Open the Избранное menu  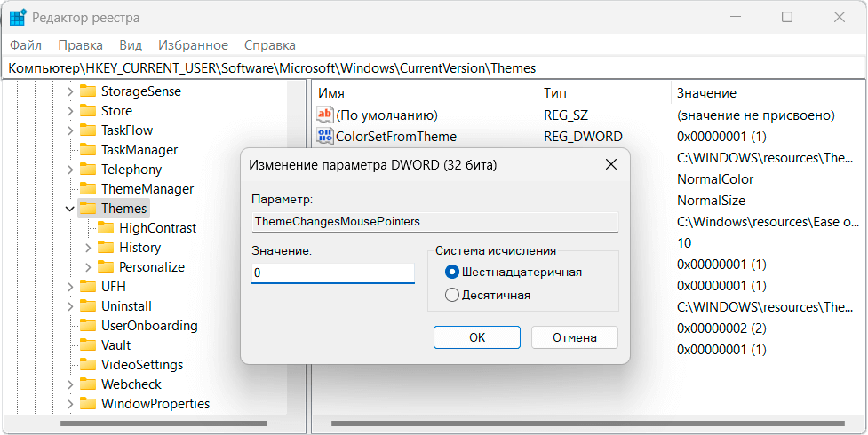193,44
